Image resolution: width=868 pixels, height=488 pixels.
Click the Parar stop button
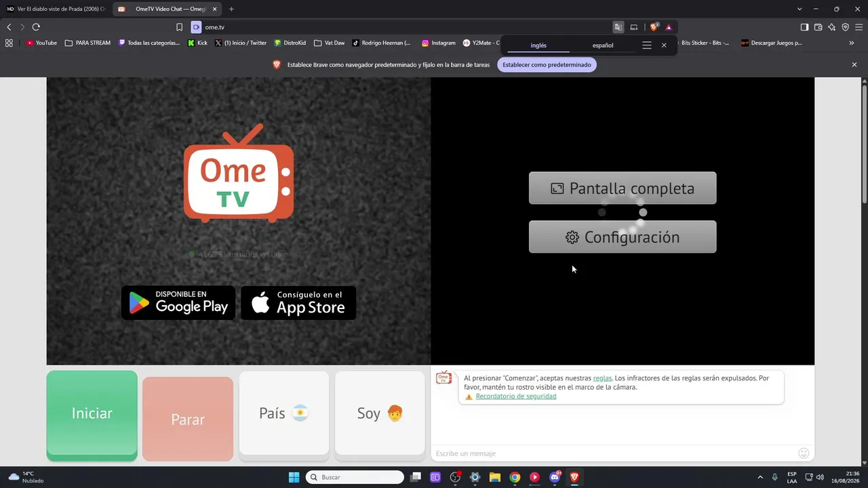click(x=188, y=419)
